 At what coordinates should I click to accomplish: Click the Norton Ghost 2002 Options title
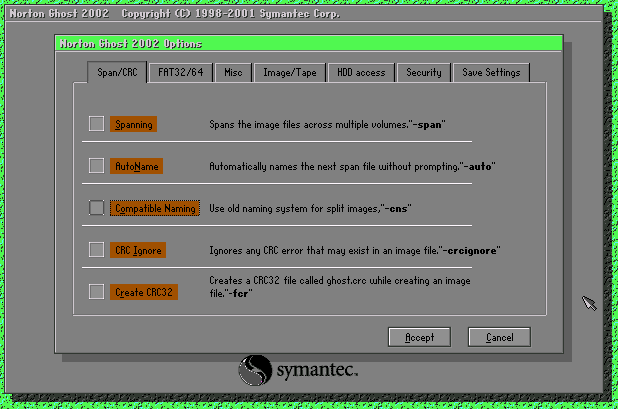[131, 44]
